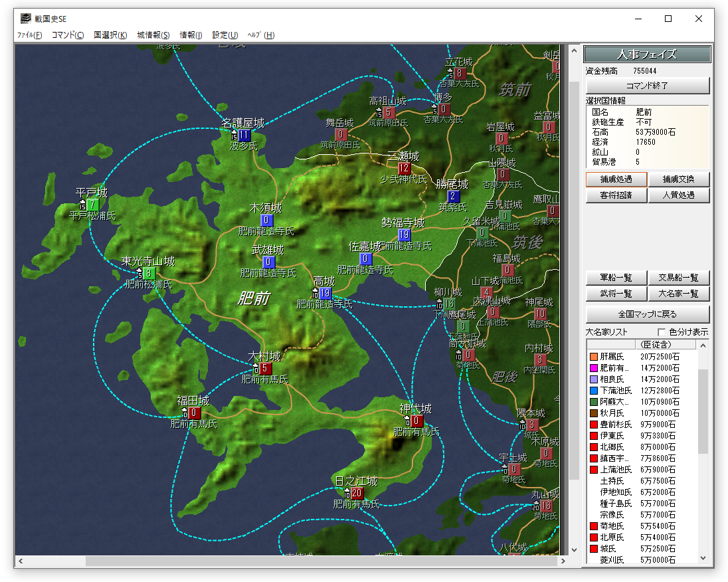Click the 福田城 castle marker
Viewport: 728px width, 582px height.
194,413
